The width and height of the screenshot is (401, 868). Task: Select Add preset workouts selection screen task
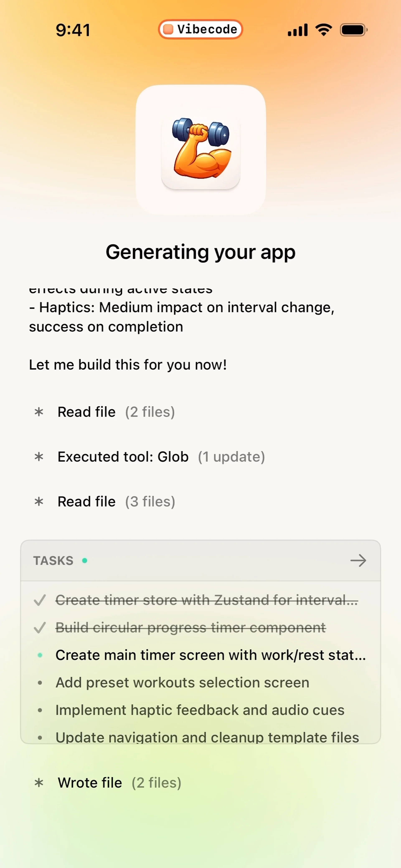182,683
